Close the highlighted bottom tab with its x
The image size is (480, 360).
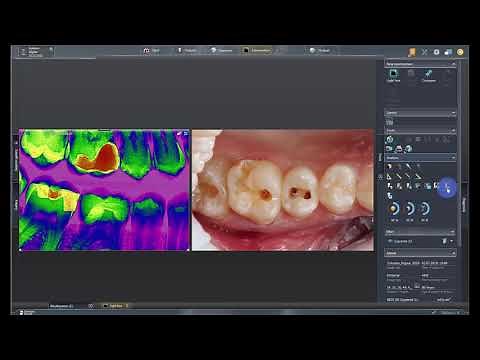127,306
